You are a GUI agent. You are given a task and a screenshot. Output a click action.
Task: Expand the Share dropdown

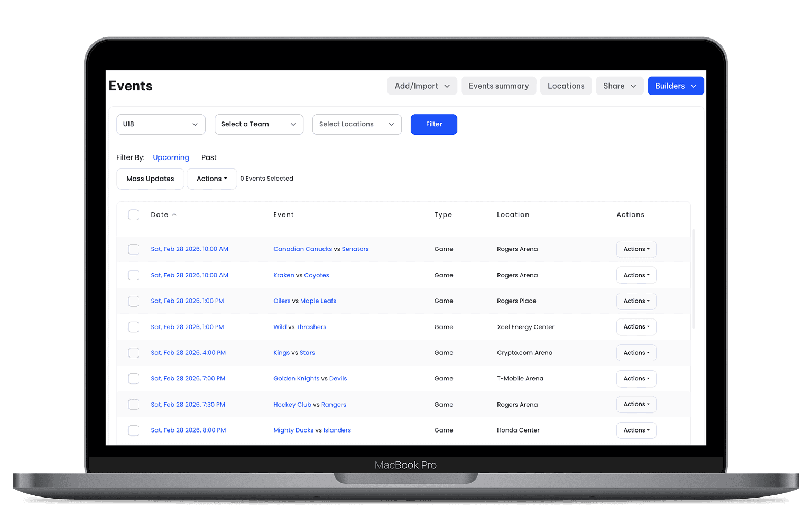tap(620, 86)
